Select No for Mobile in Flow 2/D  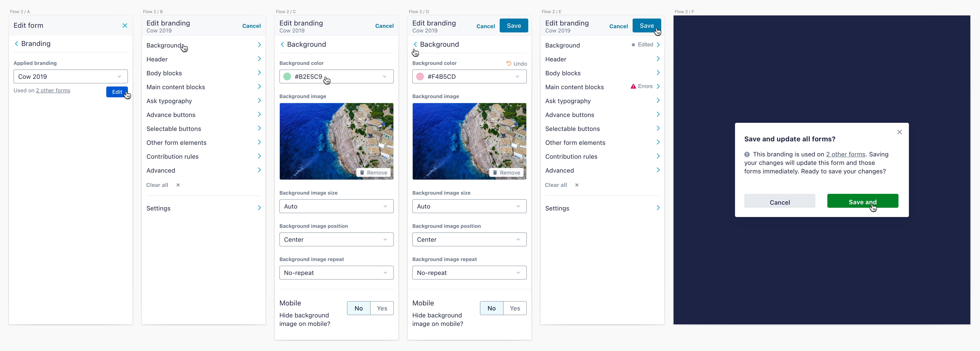click(492, 308)
